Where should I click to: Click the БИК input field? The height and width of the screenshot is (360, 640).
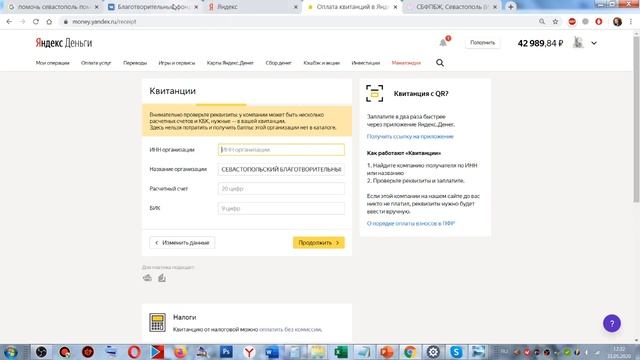pyautogui.click(x=281, y=208)
